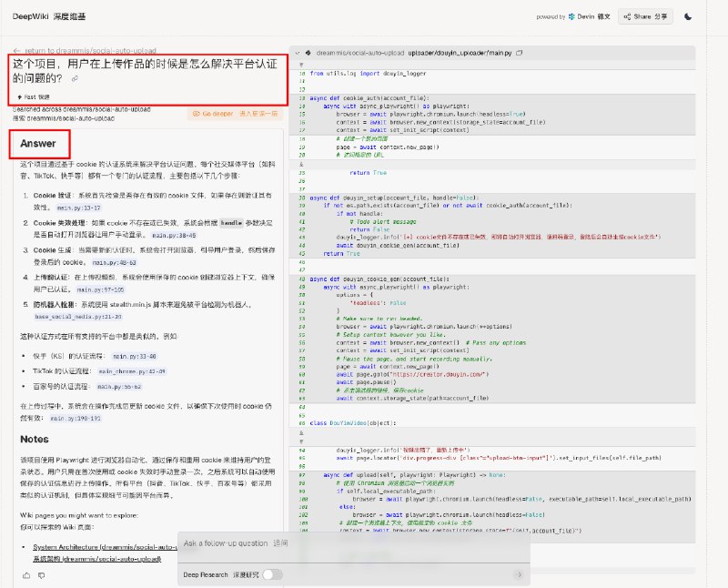Viewport: 728px width, 588px height.
Task: Click the Wiki pages you might want to explore text
Action: pyautogui.click(x=79, y=515)
